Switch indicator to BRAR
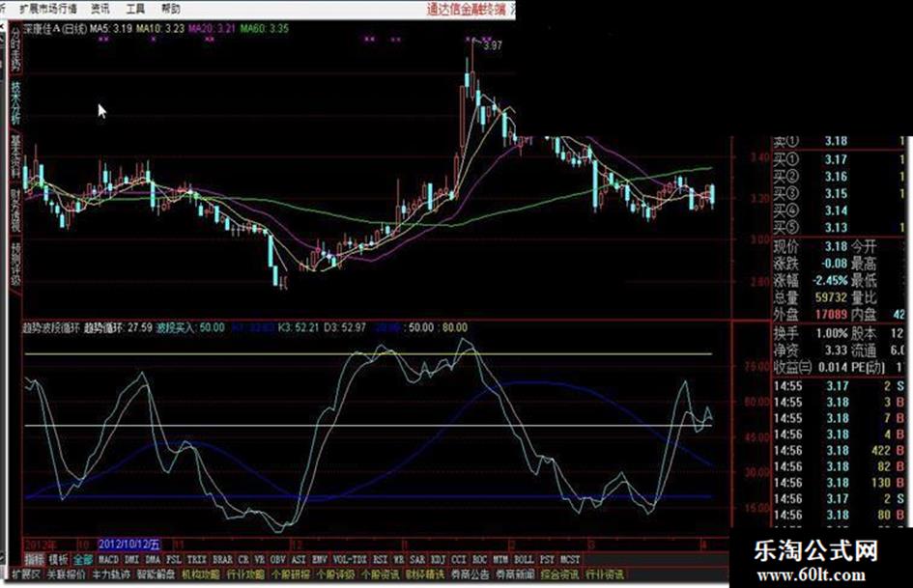Image resolution: width=913 pixels, height=588 pixels. pos(222,559)
